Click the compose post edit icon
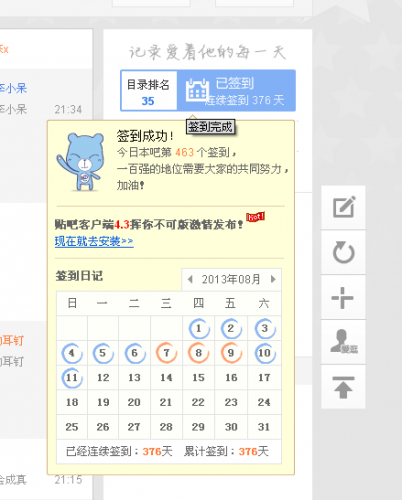The height and width of the screenshot is (500, 402). (344, 207)
